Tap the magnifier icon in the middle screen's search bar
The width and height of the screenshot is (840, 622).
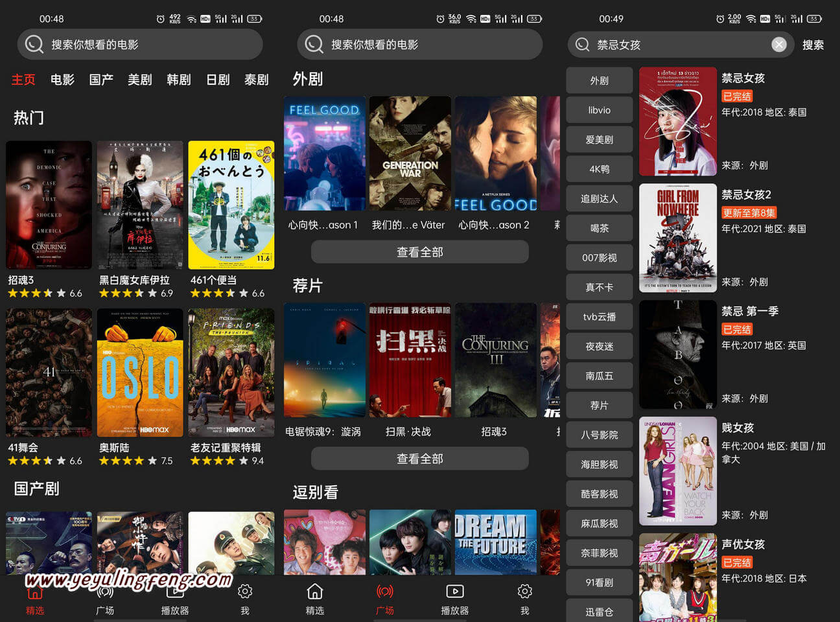point(314,44)
